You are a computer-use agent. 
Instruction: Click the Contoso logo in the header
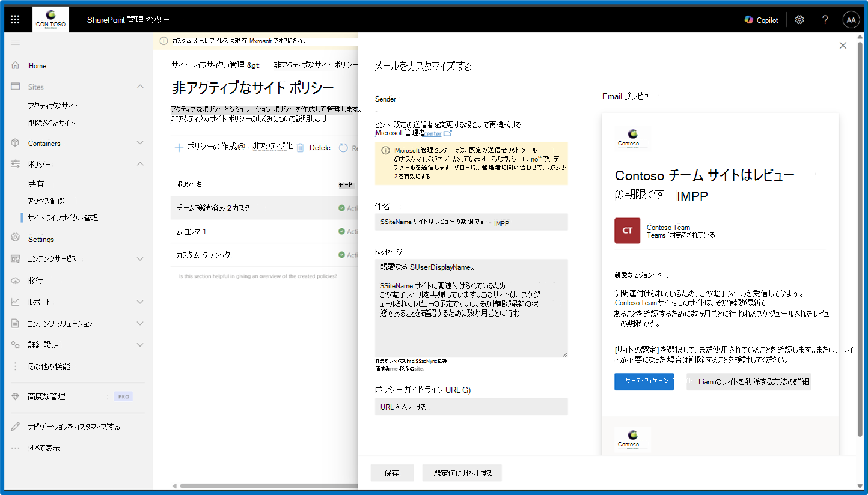pos(50,20)
